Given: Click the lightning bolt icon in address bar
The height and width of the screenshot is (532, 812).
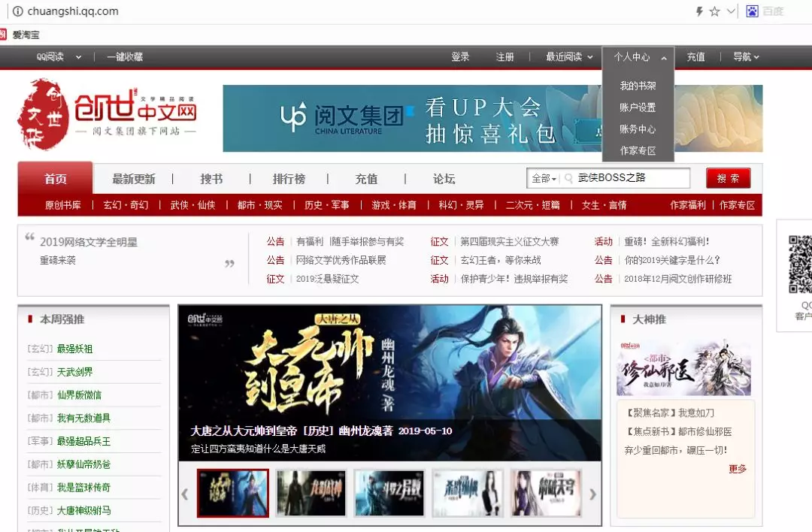Looking at the screenshot, I should (699, 11).
